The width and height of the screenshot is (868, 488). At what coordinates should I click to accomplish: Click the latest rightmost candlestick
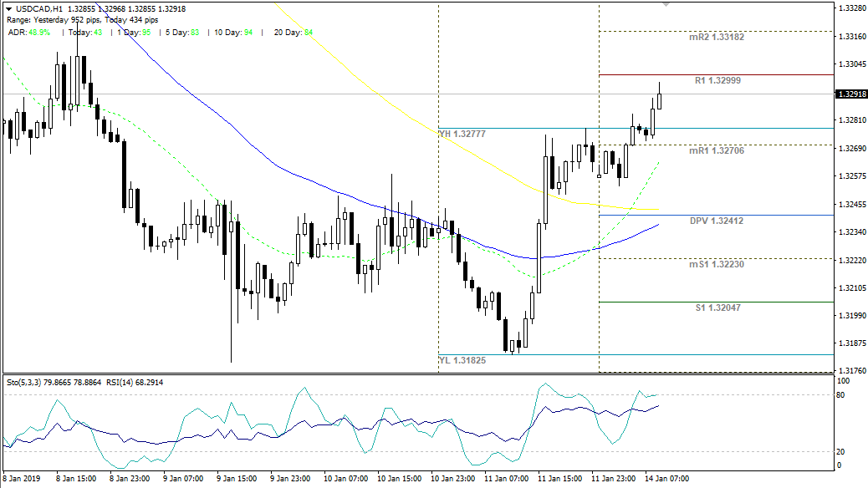pos(659,98)
